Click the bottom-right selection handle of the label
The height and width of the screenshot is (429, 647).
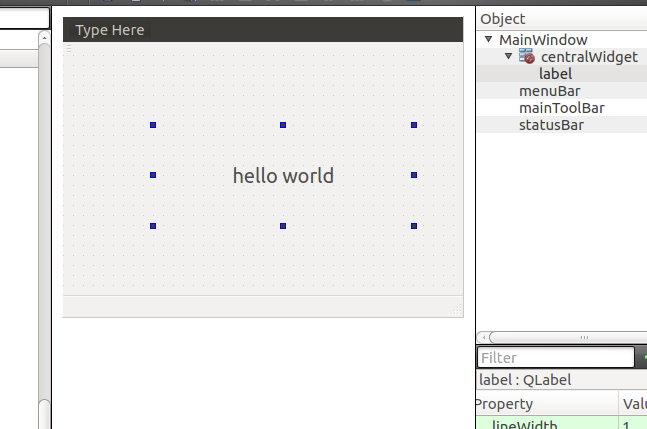click(414, 227)
